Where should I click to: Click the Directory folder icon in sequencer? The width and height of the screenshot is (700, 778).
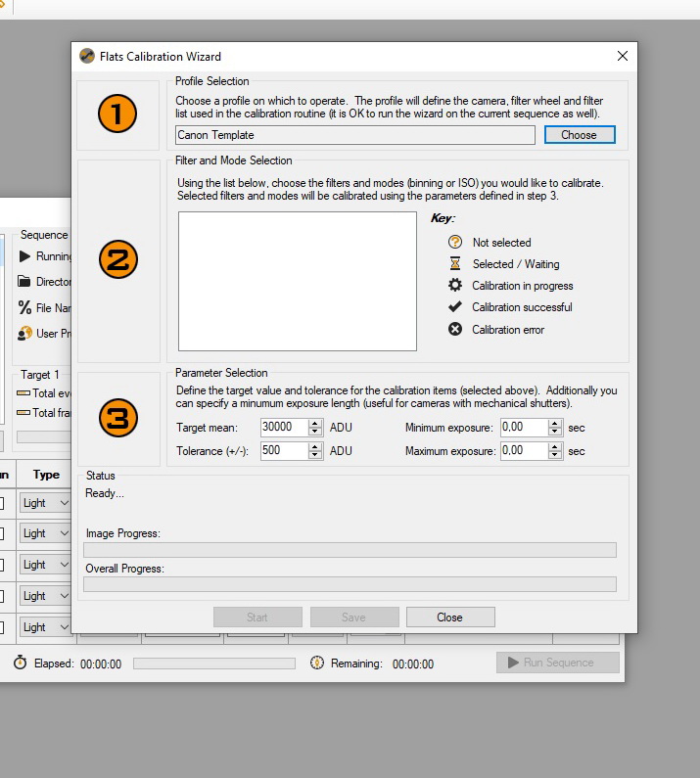pyautogui.click(x=23, y=281)
